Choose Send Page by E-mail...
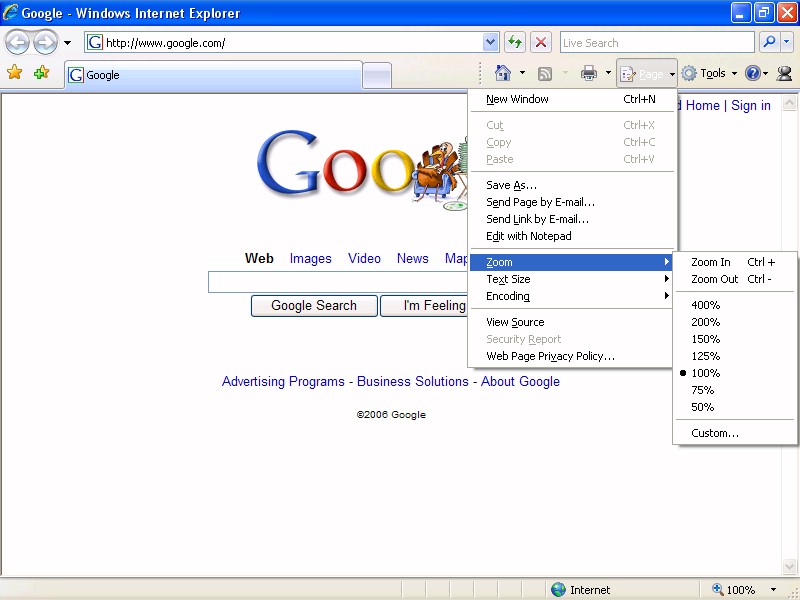This screenshot has width=800, height=600. [571, 202]
